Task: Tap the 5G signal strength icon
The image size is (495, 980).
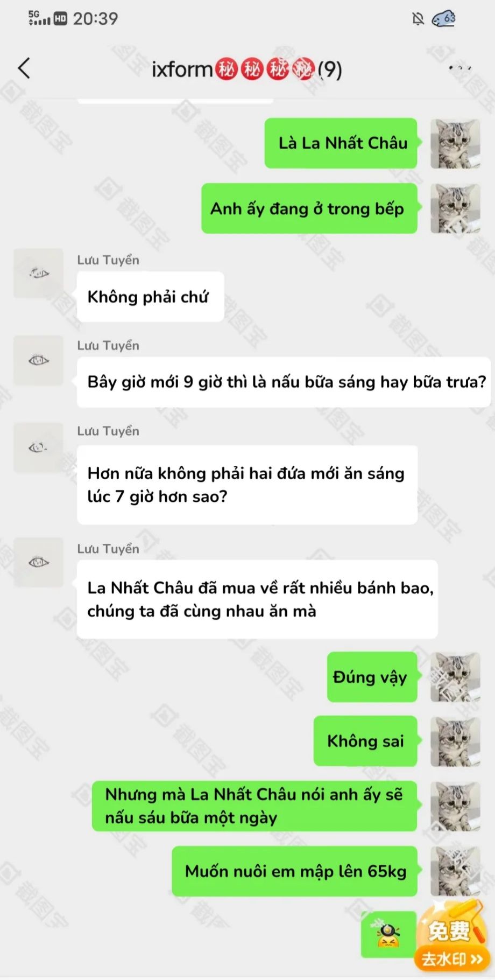Action: (x=39, y=18)
